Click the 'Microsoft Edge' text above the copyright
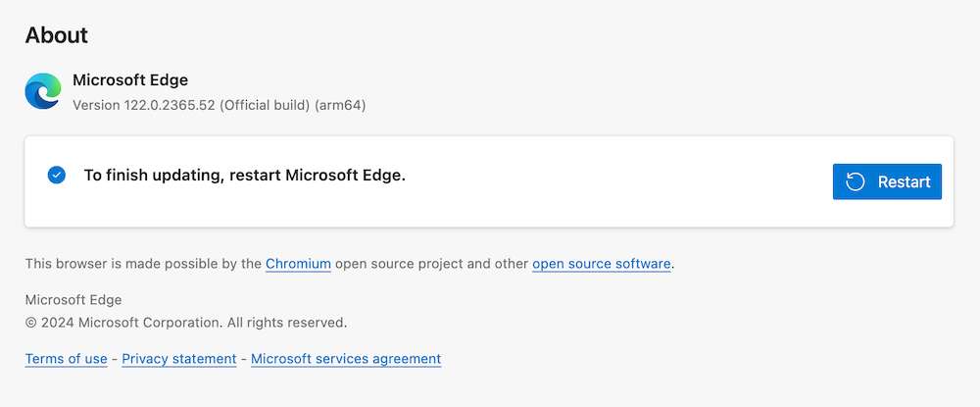The width and height of the screenshot is (980, 407). click(73, 299)
